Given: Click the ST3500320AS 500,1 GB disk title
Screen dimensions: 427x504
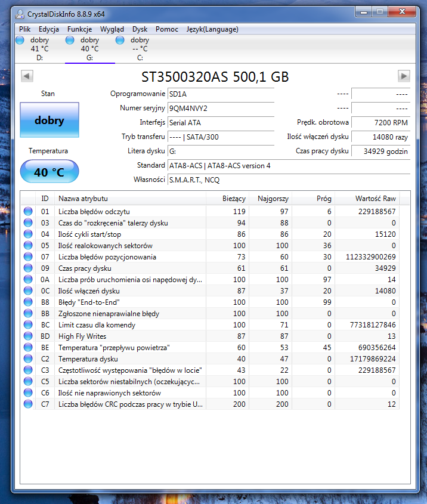Looking at the screenshot, I should click(215, 77).
